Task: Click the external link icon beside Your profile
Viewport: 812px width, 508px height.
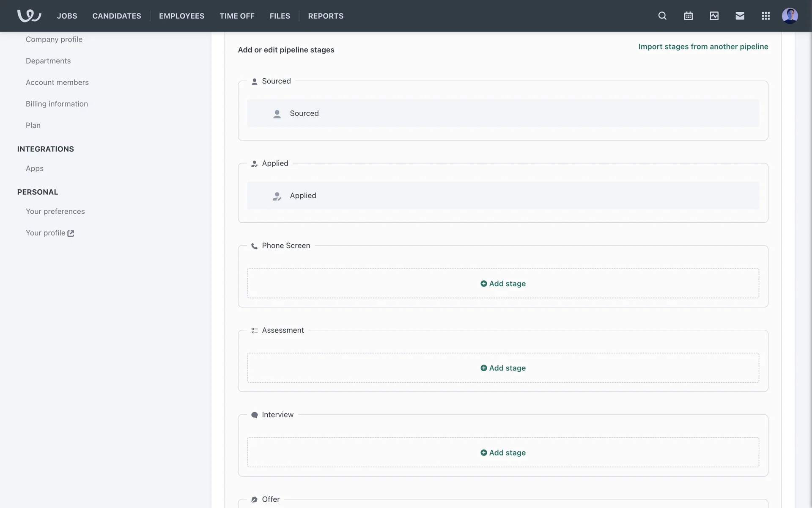Action: click(x=71, y=233)
